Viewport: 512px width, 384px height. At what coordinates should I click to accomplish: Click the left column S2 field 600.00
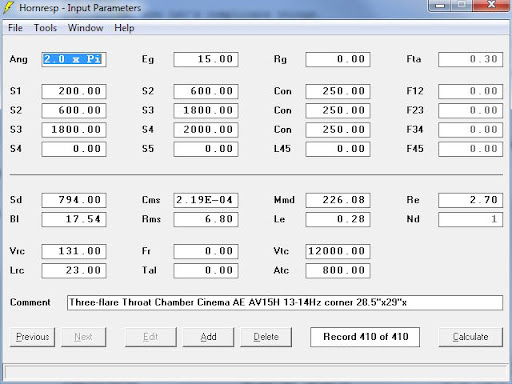point(74,111)
